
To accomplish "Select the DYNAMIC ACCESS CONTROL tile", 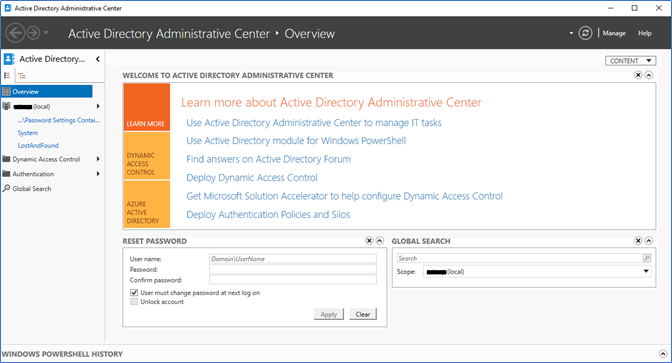I will [147, 156].
